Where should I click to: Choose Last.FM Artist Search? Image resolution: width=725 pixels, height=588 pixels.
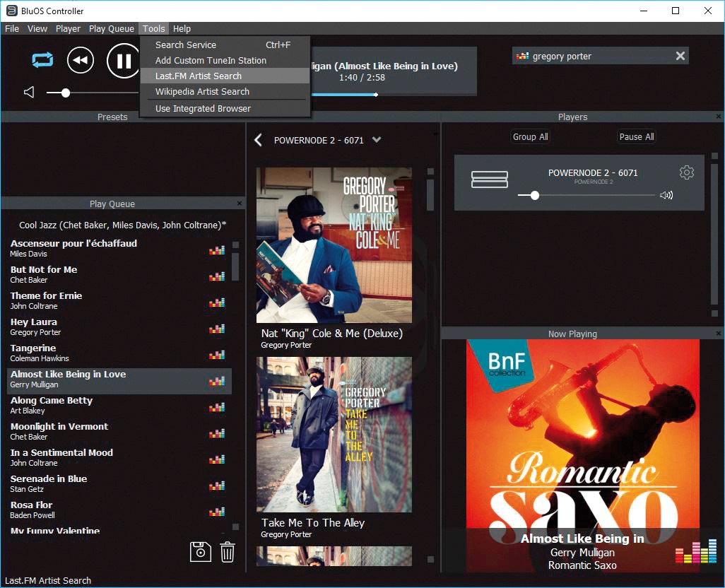[x=225, y=76]
